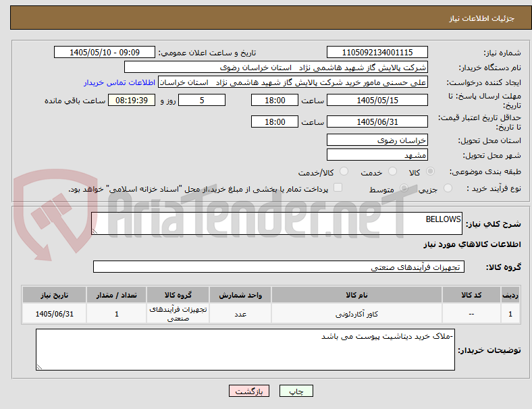
Task: Click the response deadline time 18:00 field
Action: [x=275, y=100]
